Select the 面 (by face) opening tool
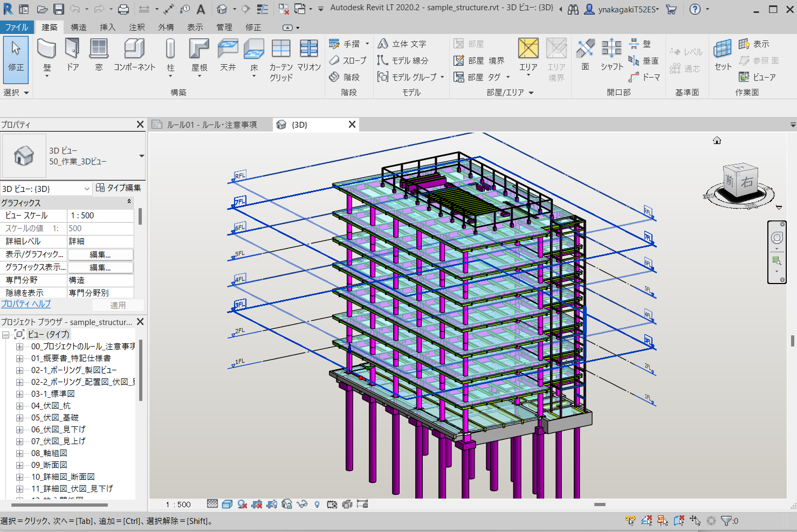The height and width of the screenshot is (532, 797). point(585,56)
